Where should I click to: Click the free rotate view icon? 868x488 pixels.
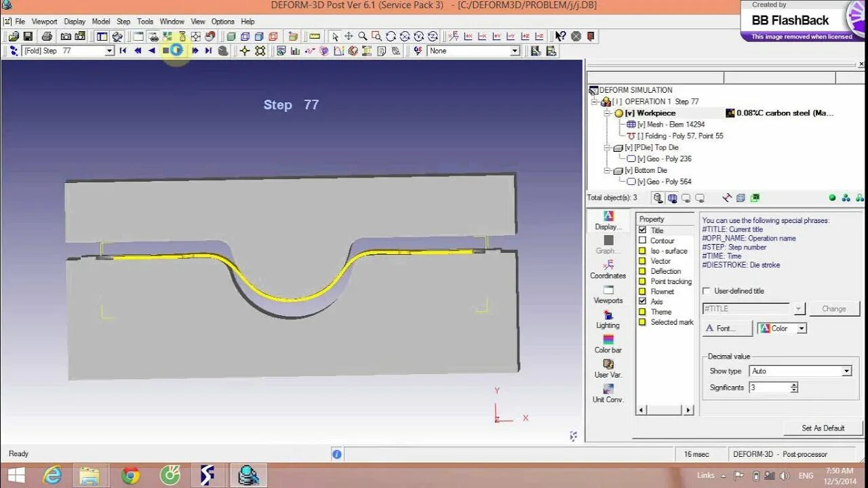coord(391,37)
